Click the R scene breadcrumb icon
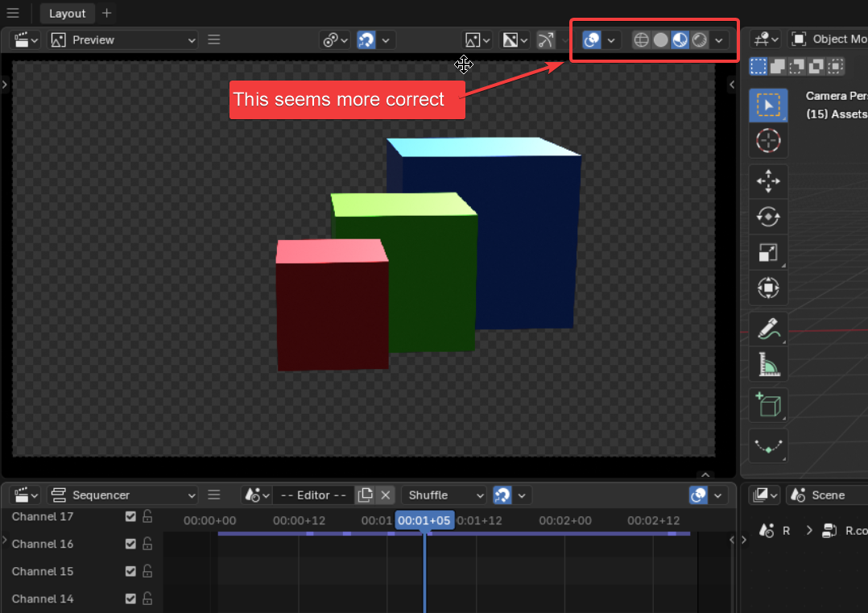The height and width of the screenshot is (613, 868). (767, 531)
